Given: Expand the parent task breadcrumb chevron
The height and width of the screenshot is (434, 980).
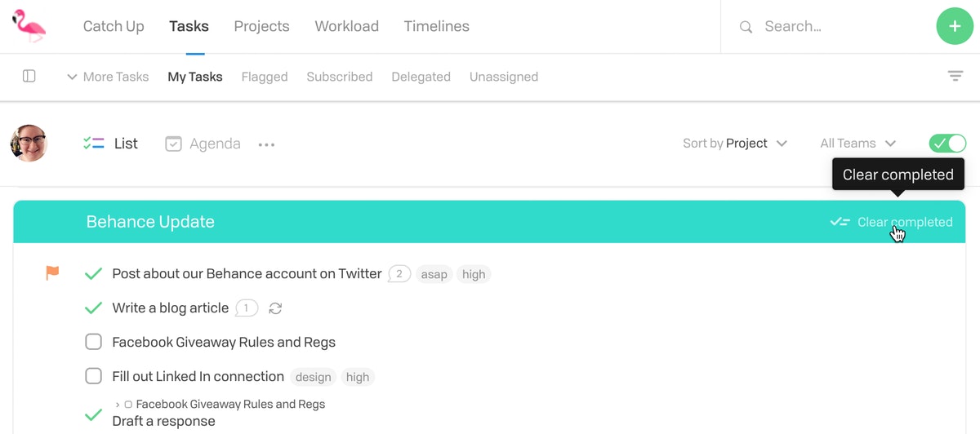Looking at the screenshot, I should (x=118, y=404).
